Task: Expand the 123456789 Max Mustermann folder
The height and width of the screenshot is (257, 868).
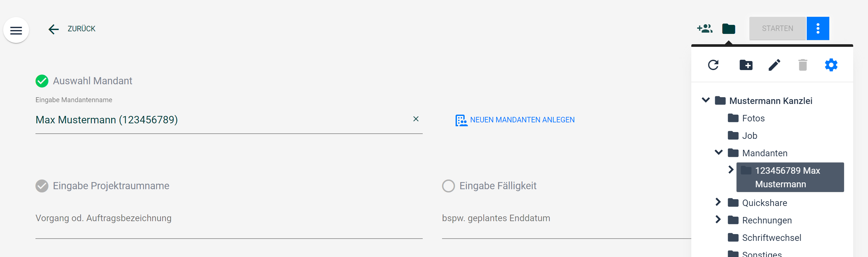Action: [x=731, y=170]
